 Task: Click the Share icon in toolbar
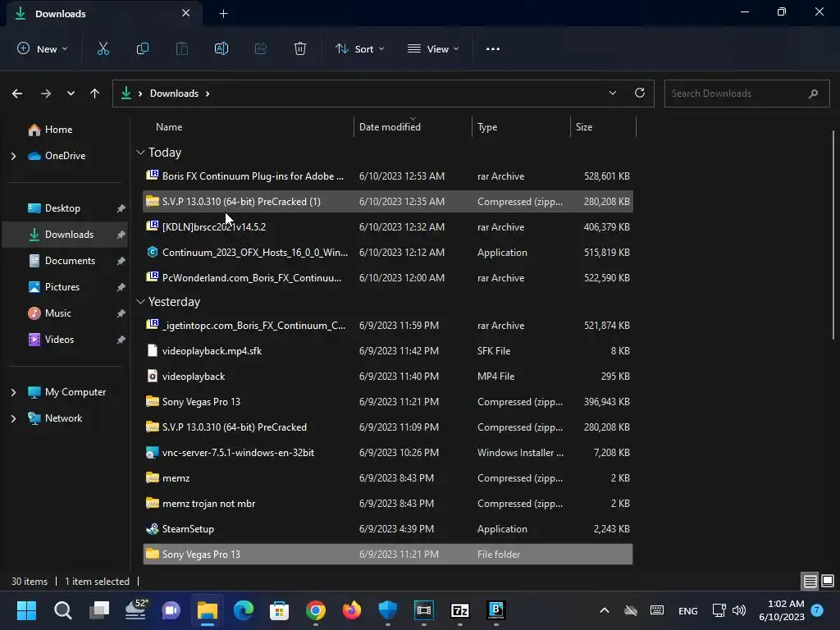pyautogui.click(x=261, y=48)
